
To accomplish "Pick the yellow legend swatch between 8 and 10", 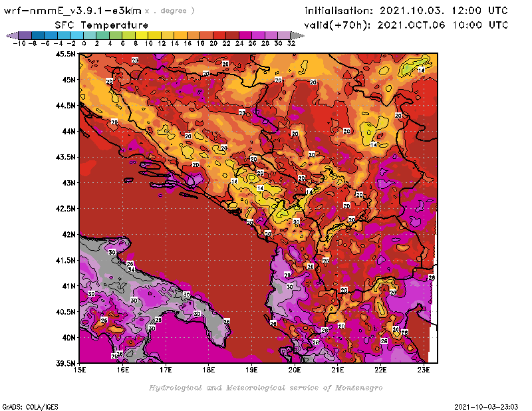I will coord(143,36).
